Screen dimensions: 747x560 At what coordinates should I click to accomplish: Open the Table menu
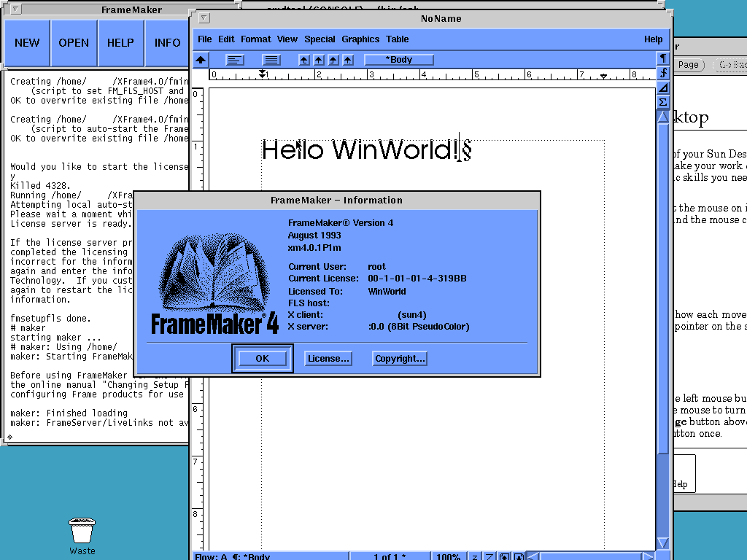click(x=398, y=39)
